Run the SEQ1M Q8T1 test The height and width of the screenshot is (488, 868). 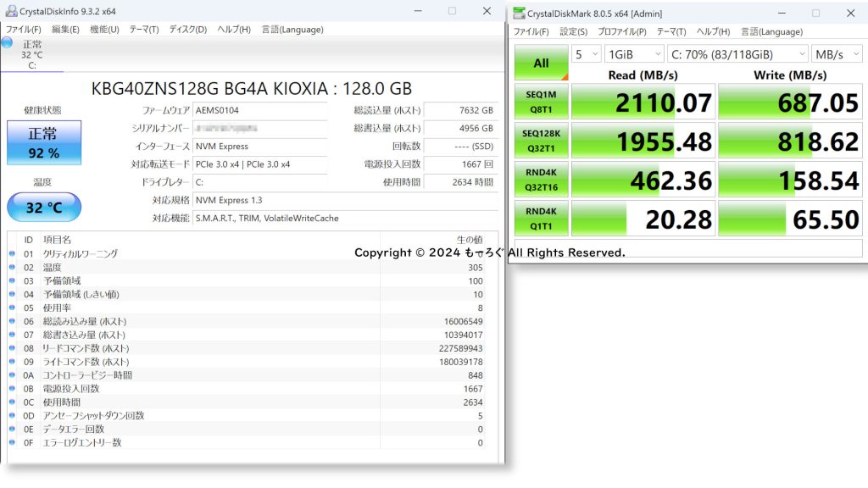[542, 102]
